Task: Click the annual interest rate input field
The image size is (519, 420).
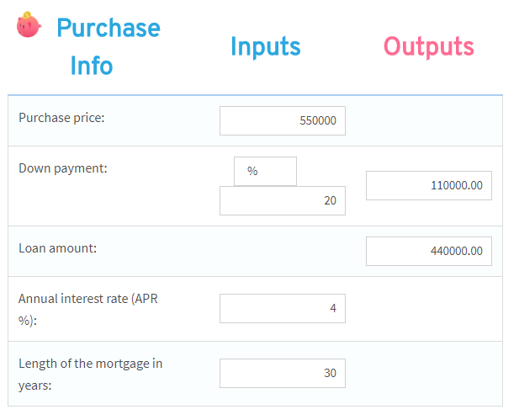Action: [x=283, y=308]
